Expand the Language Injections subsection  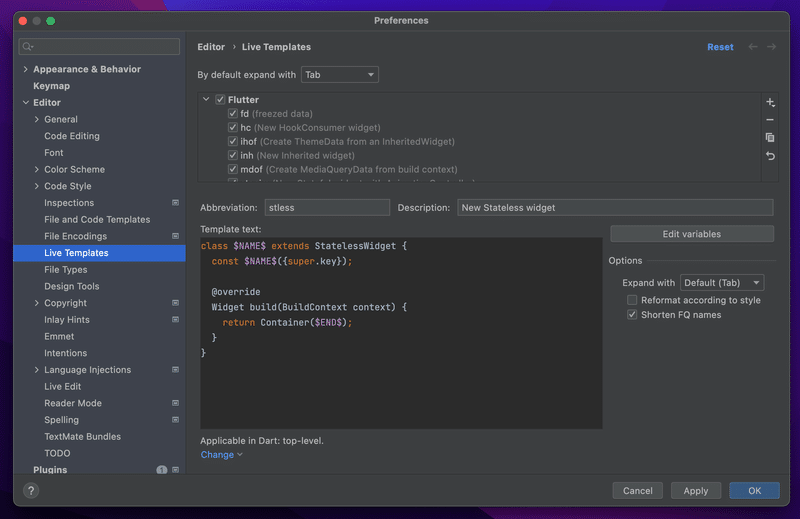[36, 369]
